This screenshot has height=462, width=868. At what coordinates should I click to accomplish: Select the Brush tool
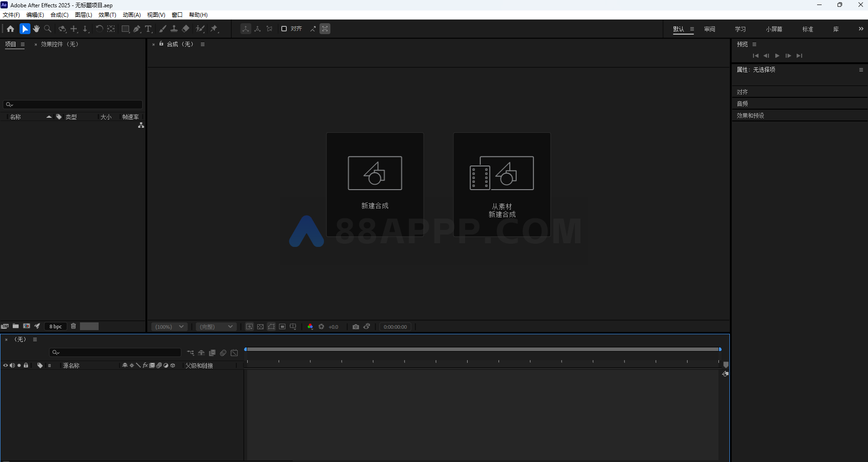163,29
